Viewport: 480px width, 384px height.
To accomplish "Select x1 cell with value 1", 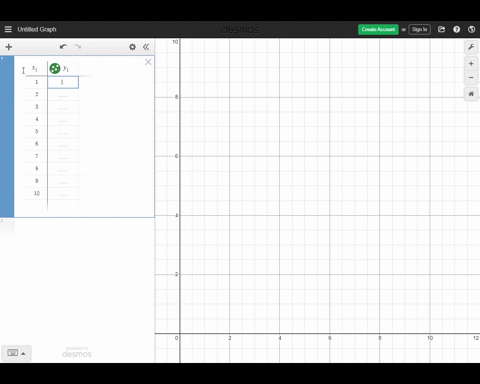I will (36, 82).
